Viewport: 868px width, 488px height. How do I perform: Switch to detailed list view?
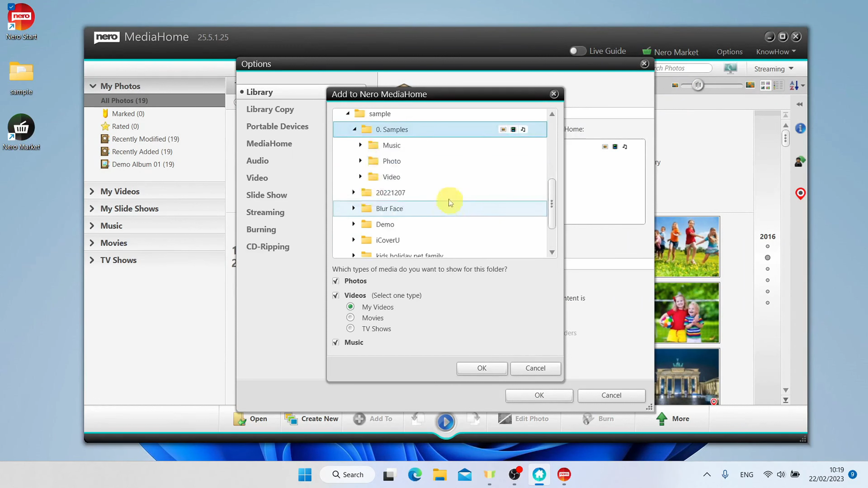(x=778, y=86)
